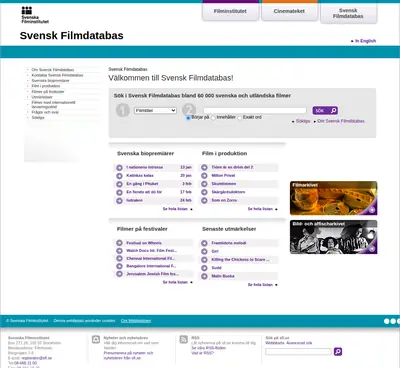The width and height of the screenshot is (400, 368).
Task: Open the Svensk Filmdatabas tab
Action: pos(348,13)
